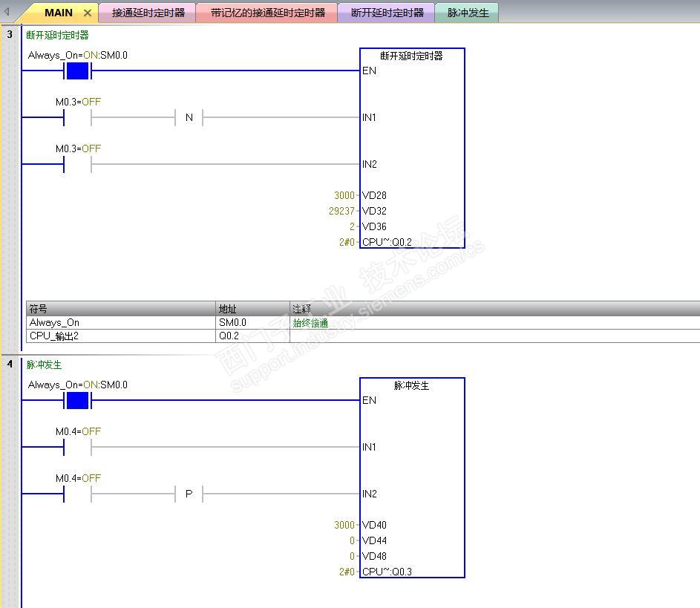The image size is (700, 608).
Task: Click network 3 title 断开延时定时器
Action: click(58, 35)
